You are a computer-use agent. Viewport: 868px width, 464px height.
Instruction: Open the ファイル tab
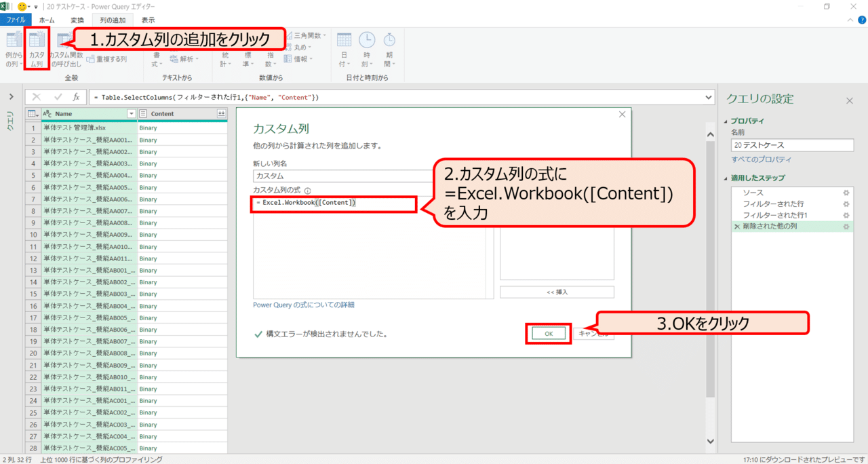[16, 20]
